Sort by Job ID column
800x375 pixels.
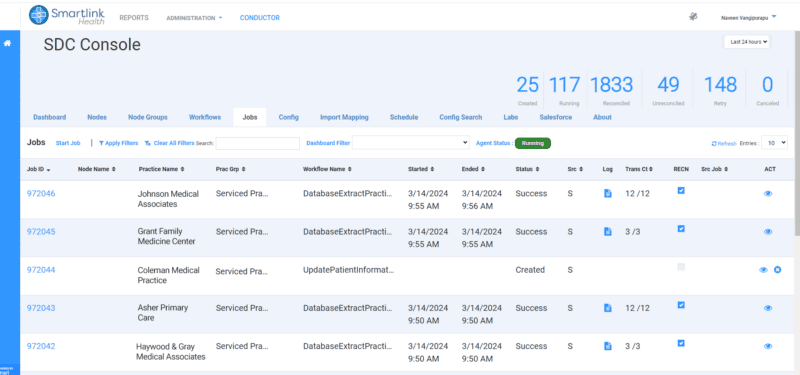click(38, 169)
